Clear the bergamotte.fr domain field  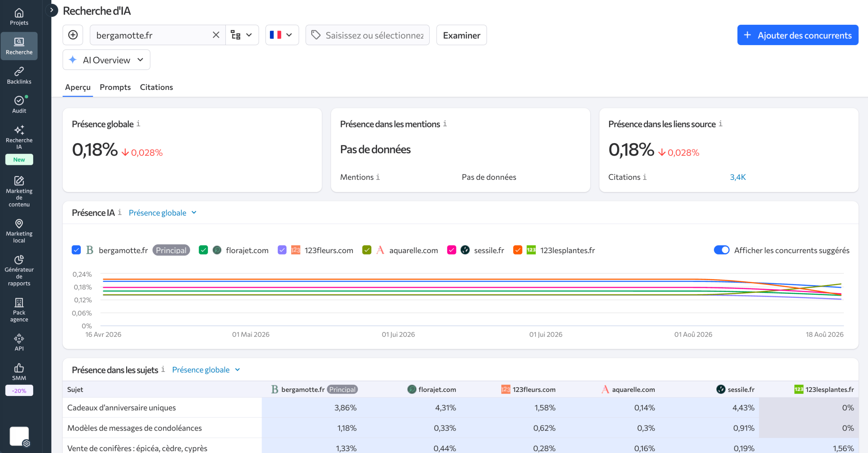click(216, 35)
